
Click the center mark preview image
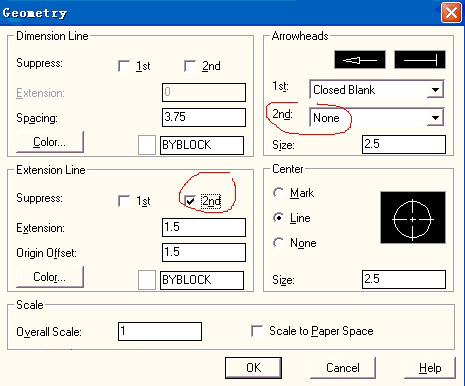click(x=413, y=217)
